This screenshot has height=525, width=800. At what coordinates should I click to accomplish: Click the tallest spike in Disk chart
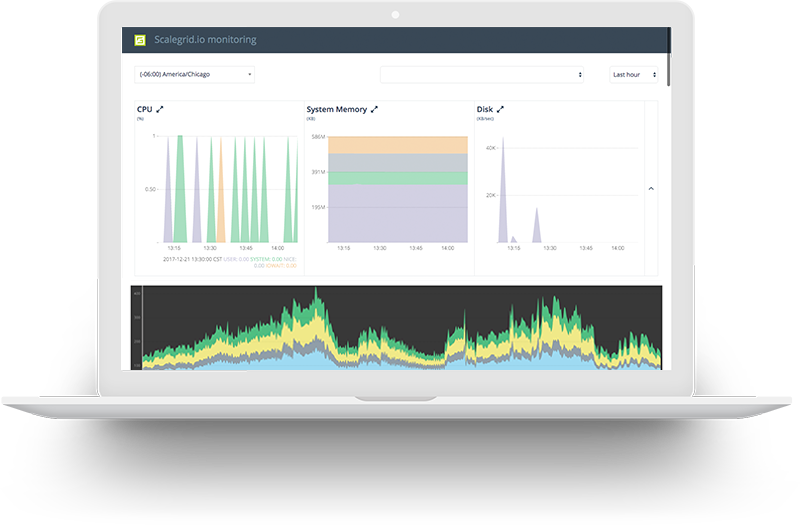502,190
